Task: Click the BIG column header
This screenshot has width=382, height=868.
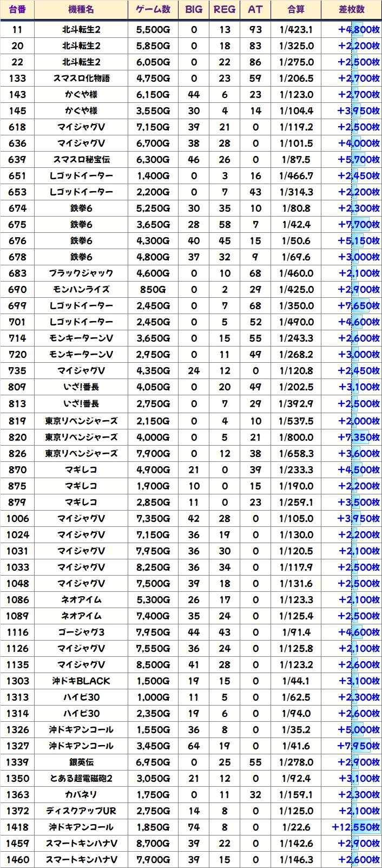Action: pos(194,10)
